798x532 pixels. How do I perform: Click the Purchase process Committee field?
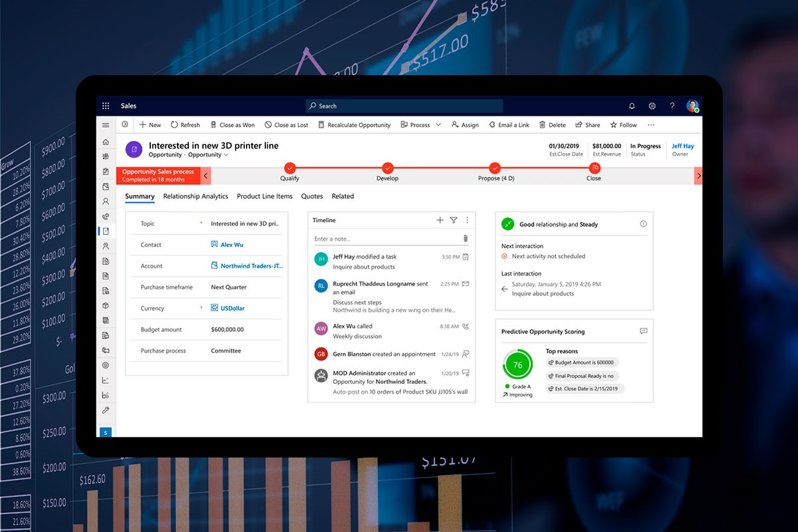pyautogui.click(x=226, y=350)
